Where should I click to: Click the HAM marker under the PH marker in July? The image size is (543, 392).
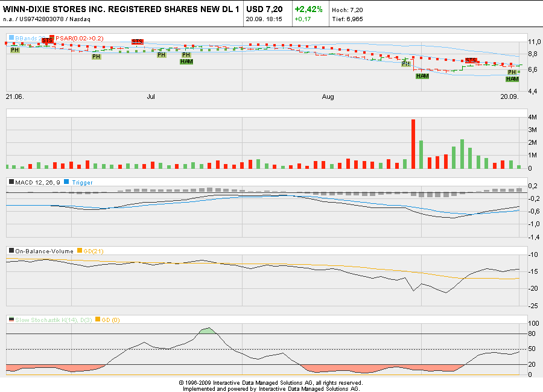click(x=186, y=62)
